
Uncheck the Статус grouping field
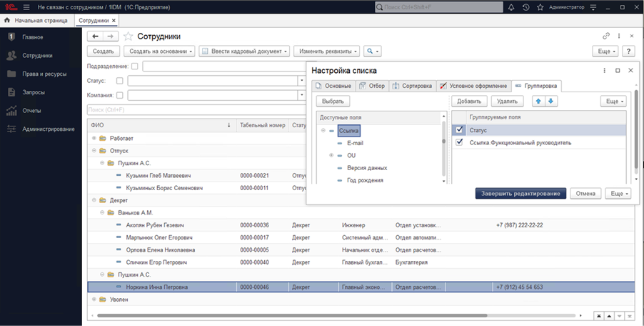[461, 130]
